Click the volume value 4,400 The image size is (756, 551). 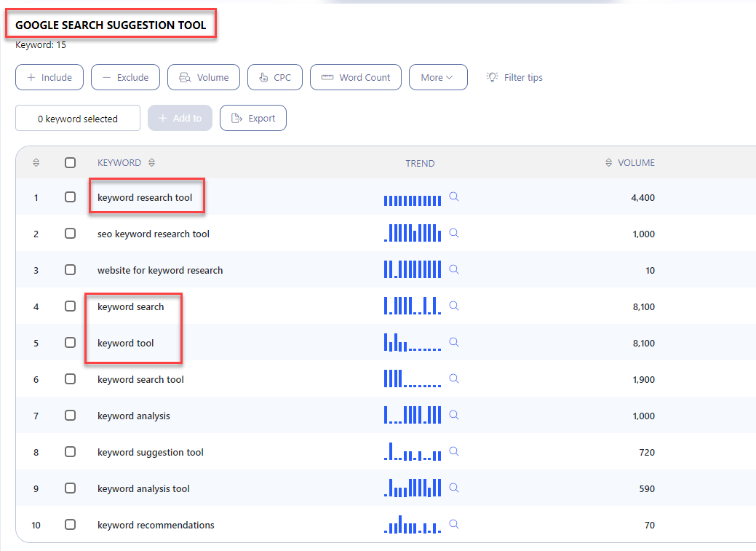click(x=642, y=198)
